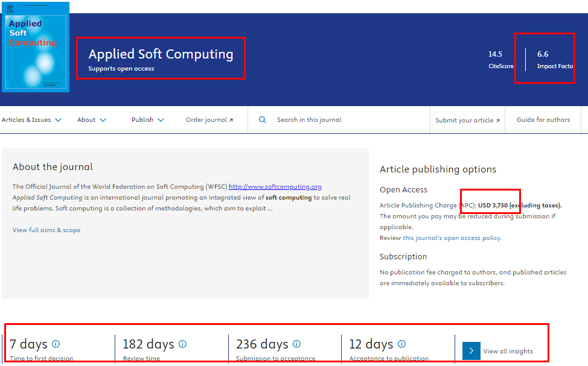Click the search magnifier icon
588x366 pixels.
coord(263,120)
